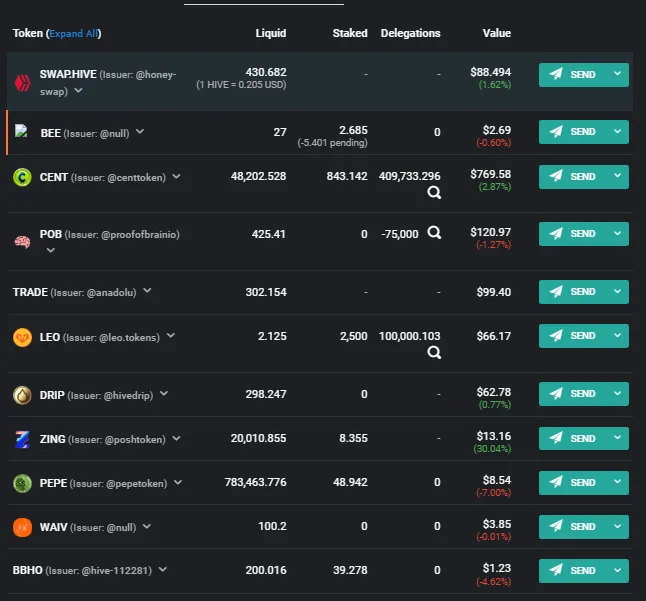Click the BEE token broken image icon
Viewport: 646px width, 601px height.
pyautogui.click(x=21, y=131)
